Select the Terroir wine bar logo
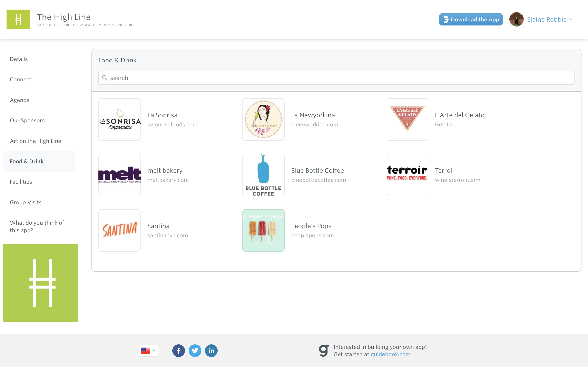Viewport: 588px width, 367px height. [x=407, y=175]
